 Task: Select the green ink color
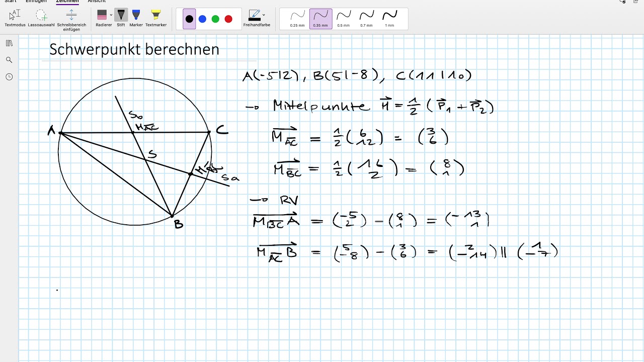coord(215,19)
